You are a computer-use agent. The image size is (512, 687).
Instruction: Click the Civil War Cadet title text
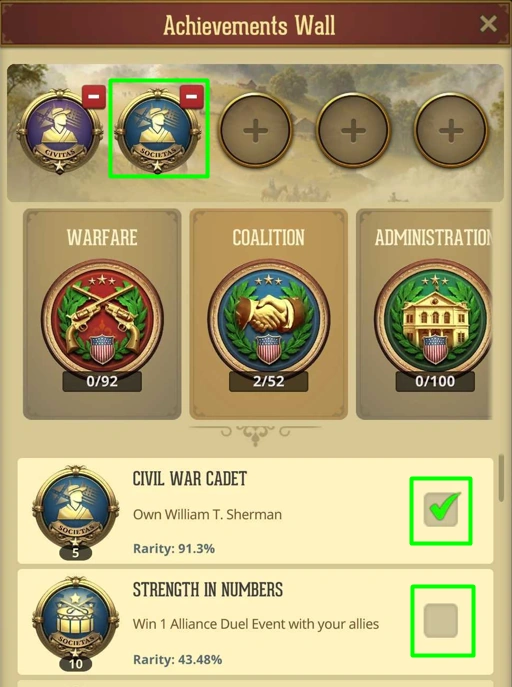click(x=190, y=479)
